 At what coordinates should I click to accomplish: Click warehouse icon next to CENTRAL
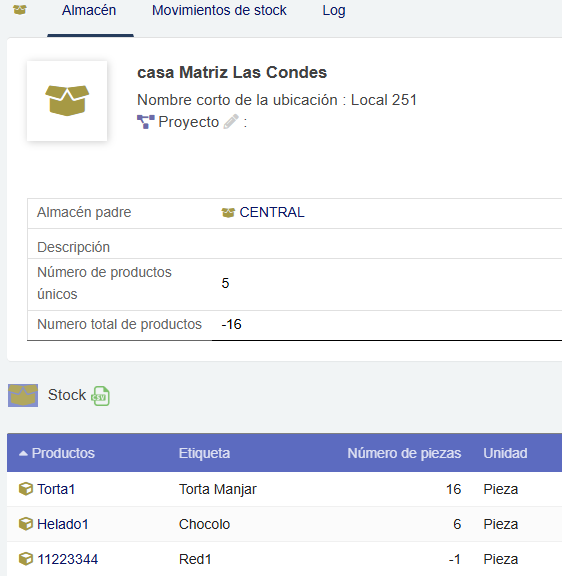tap(228, 213)
